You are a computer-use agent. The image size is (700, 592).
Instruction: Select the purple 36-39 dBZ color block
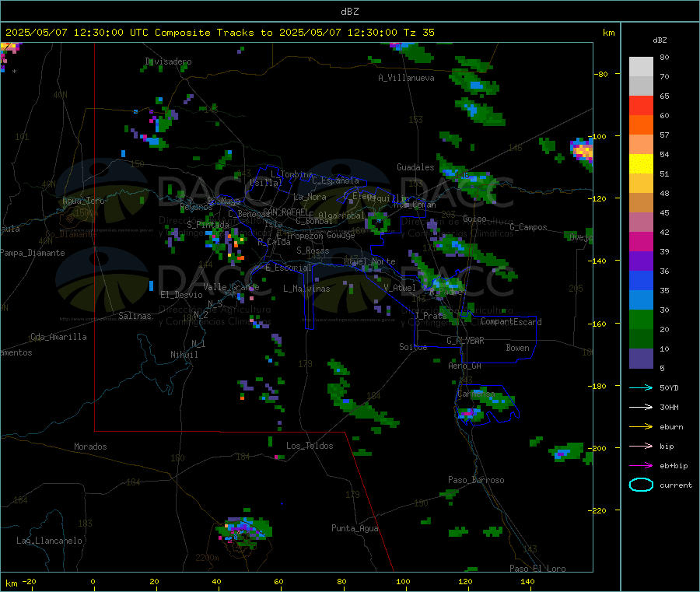pyautogui.click(x=641, y=261)
